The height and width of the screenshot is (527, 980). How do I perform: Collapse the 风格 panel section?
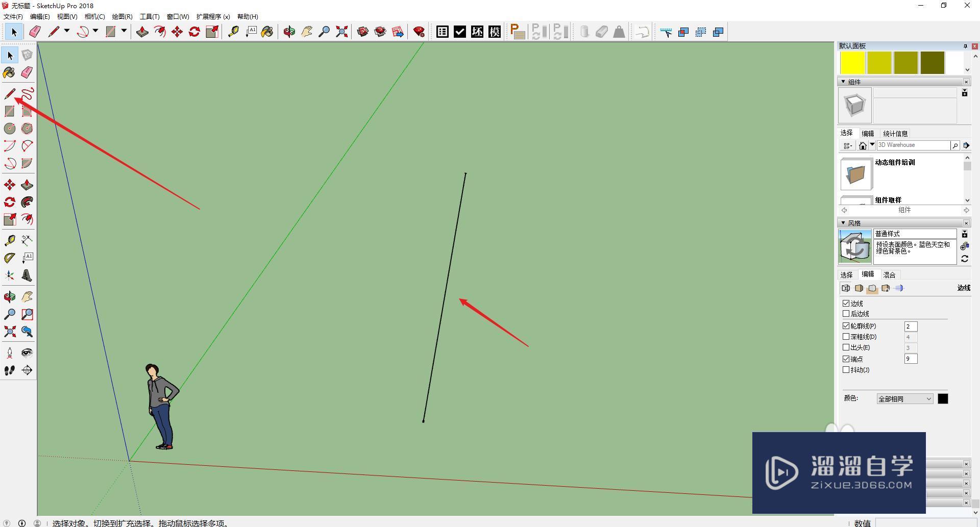click(843, 223)
